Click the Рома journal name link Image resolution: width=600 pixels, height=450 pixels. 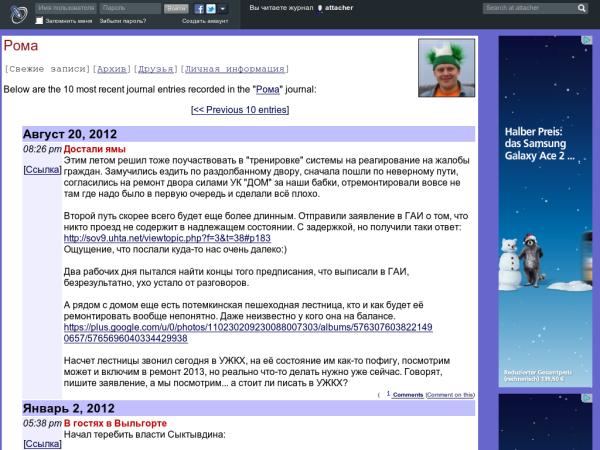click(x=267, y=90)
